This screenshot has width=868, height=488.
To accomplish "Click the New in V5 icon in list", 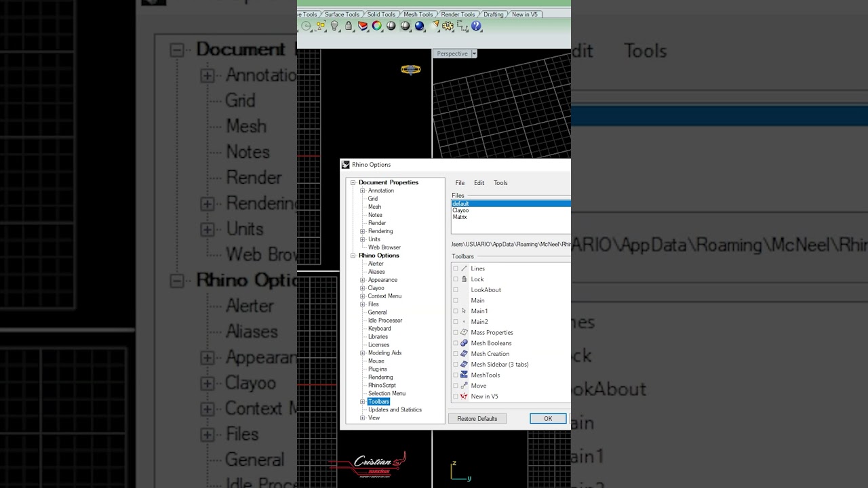I will [x=464, y=396].
